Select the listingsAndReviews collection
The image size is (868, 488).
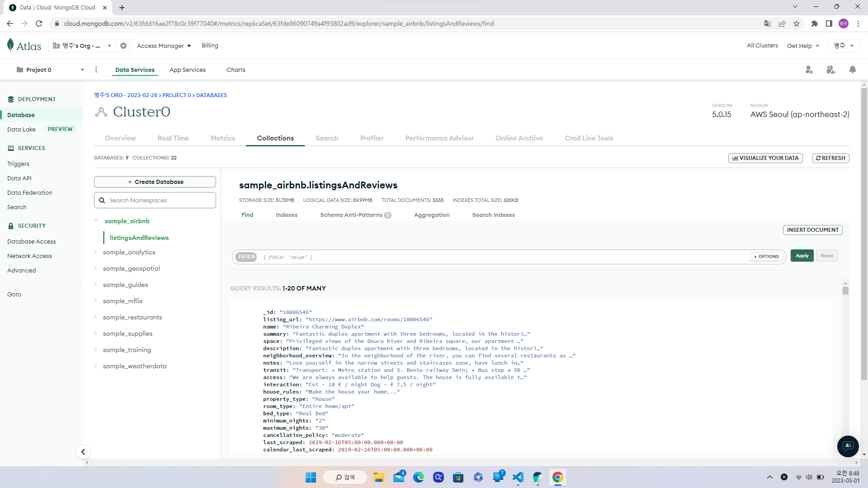point(139,238)
